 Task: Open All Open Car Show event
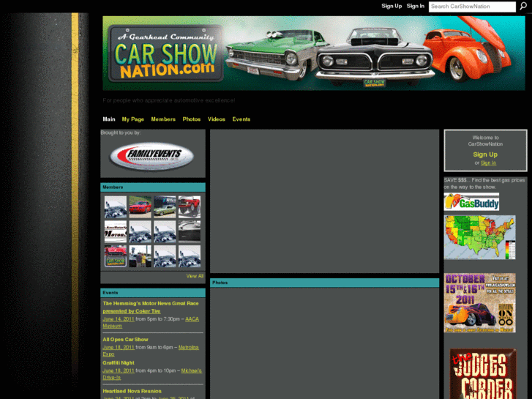[126, 339]
